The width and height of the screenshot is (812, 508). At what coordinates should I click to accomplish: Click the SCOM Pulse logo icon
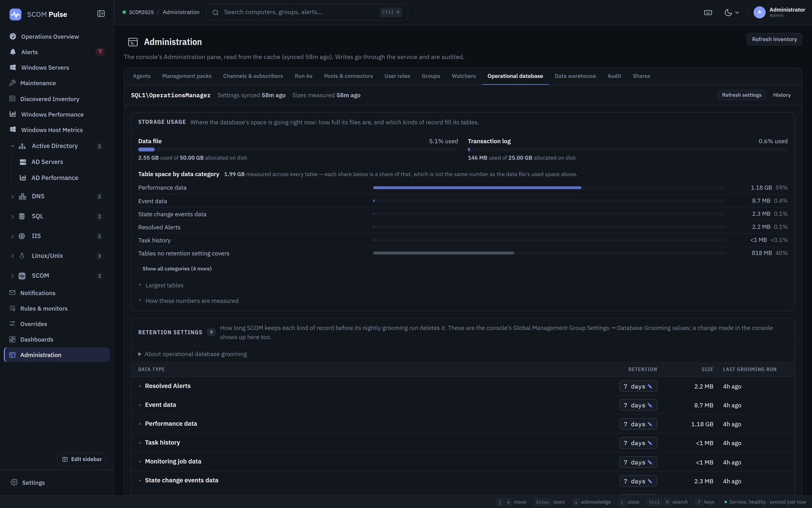click(15, 14)
